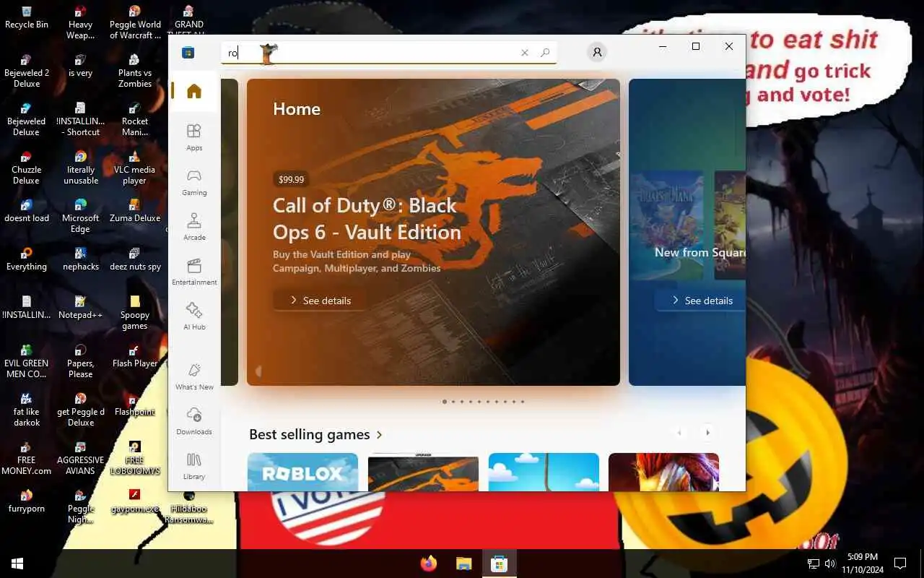Screen dimensions: 924x578
Task: Go to the Gaming section
Action: pos(193,181)
